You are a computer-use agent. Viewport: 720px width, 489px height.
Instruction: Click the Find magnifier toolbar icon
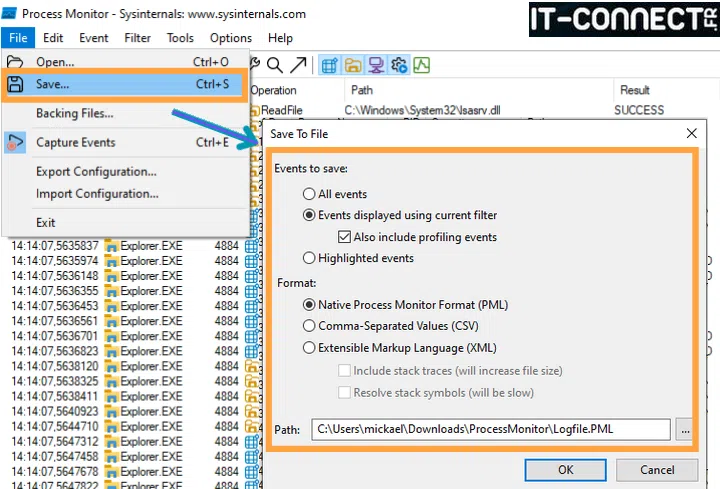275,65
